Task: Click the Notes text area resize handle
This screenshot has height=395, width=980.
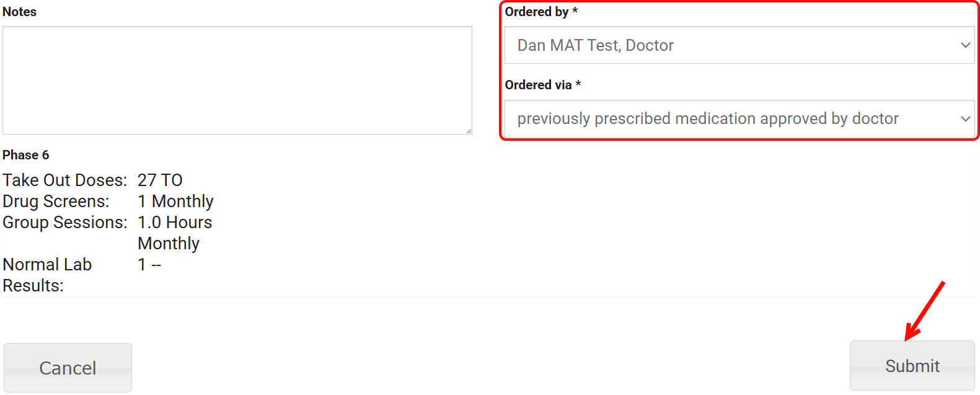Action: [469, 131]
